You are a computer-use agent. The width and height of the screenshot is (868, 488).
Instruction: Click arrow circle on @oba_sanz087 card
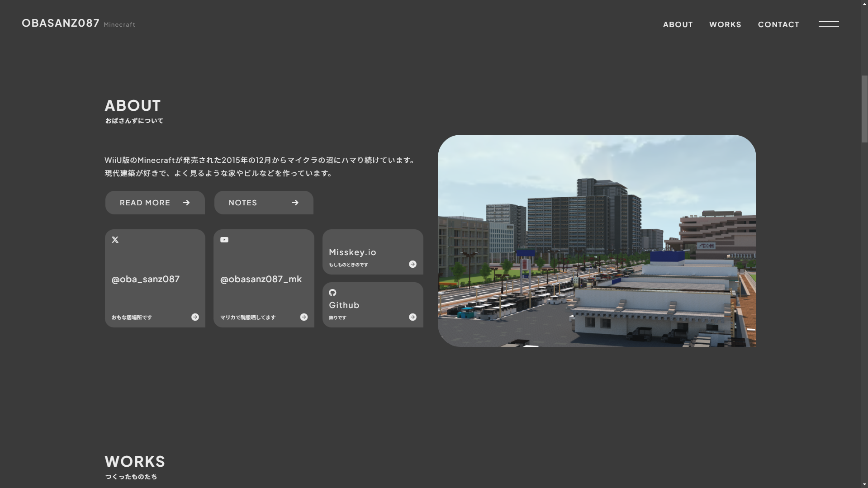point(195,317)
